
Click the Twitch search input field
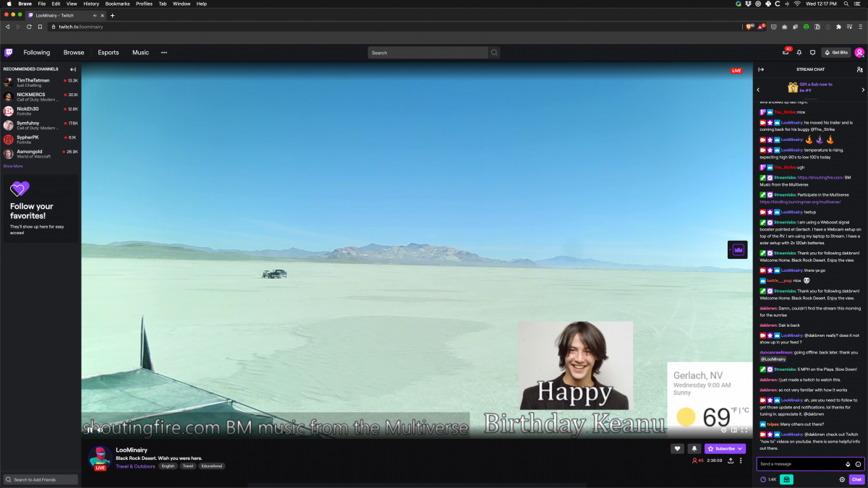428,52
